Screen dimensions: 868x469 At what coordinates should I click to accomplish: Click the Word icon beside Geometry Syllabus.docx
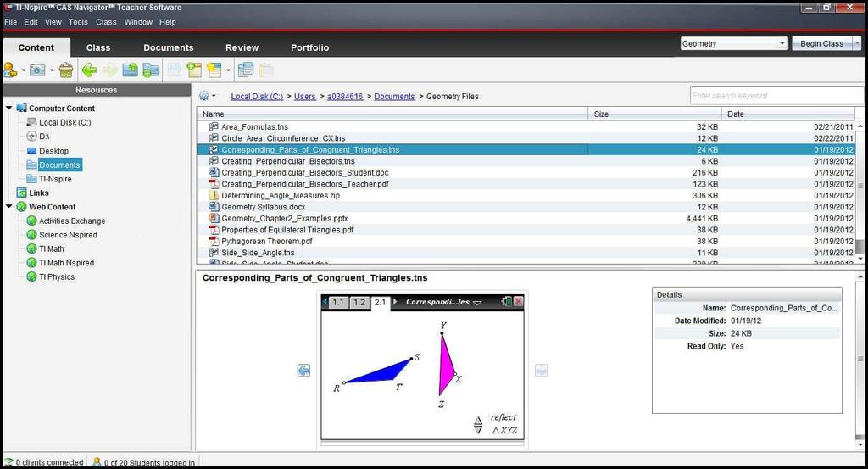coord(214,207)
